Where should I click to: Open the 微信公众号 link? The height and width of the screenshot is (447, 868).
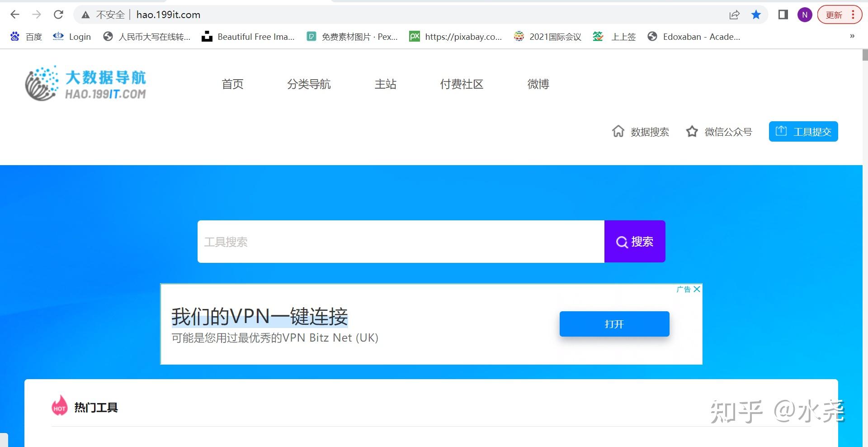pos(728,132)
